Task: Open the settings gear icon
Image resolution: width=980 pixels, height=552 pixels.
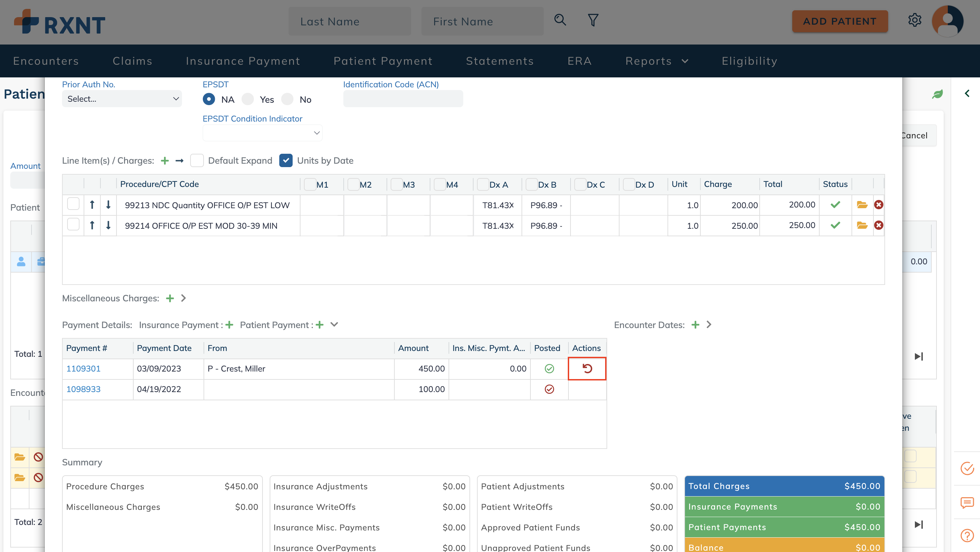Action: coord(915,20)
